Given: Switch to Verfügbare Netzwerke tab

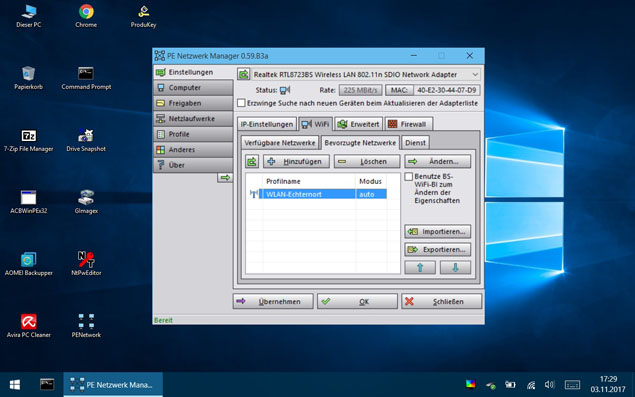Looking at the screenshot, I should click(280, 143).
